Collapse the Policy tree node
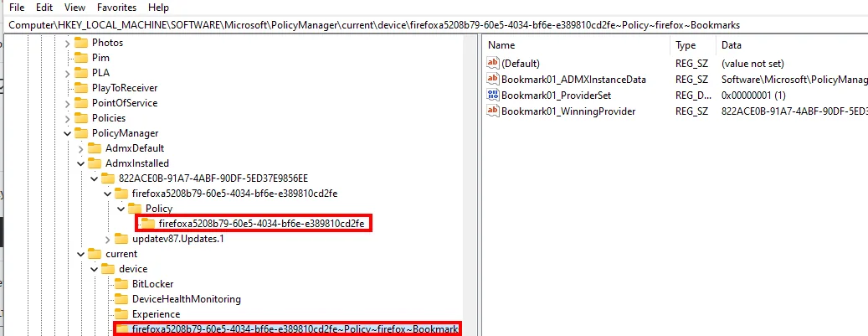Image resolution: width=868 pixels, height=336 pixels. [x=121, y=209]
